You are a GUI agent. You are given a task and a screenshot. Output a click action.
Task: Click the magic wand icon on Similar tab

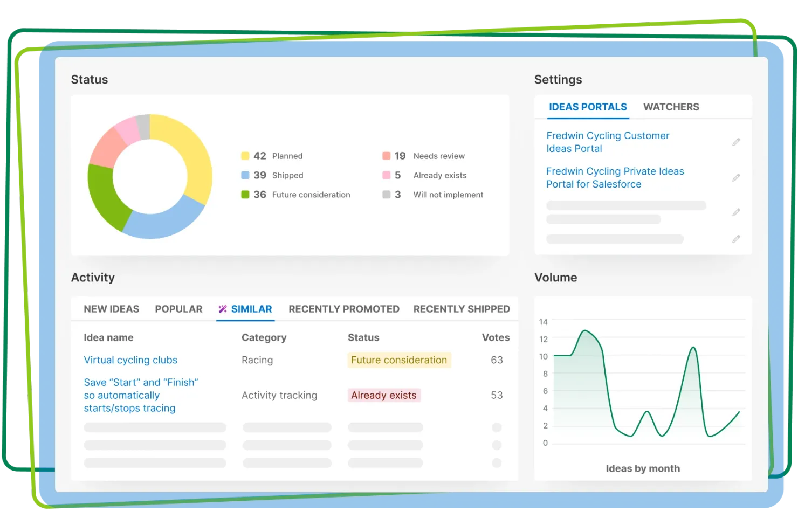(222, 309)
